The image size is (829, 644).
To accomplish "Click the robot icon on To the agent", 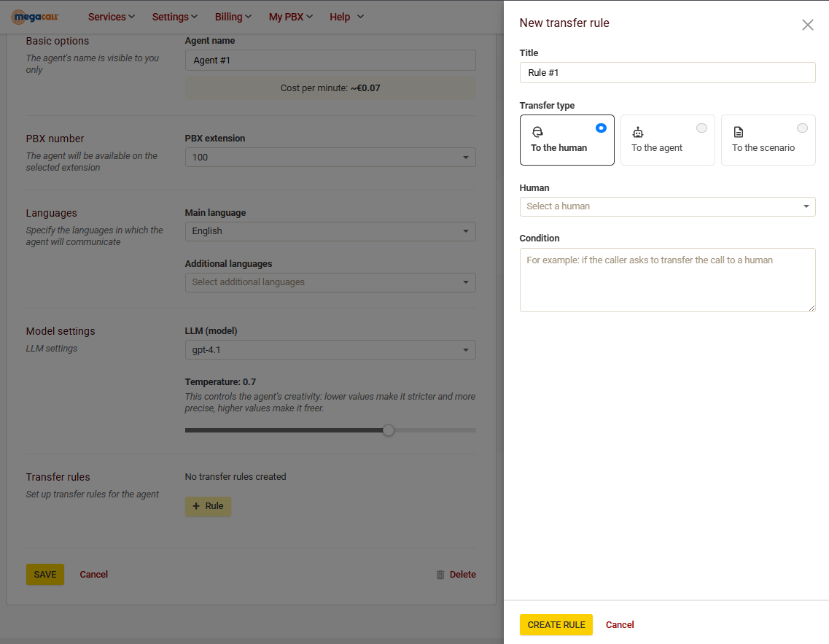I will pyautogui.click(x=638, y=132).
